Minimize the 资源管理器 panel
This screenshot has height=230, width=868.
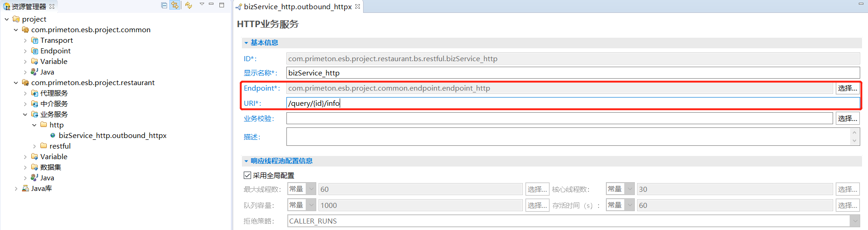(x=212, y=5)
